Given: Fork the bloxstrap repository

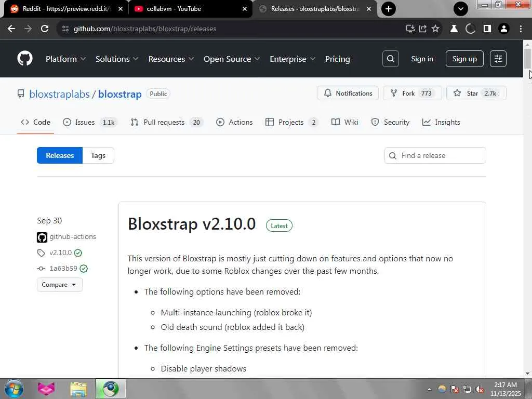Looking at the screenshot, I should tap(412, 93).
